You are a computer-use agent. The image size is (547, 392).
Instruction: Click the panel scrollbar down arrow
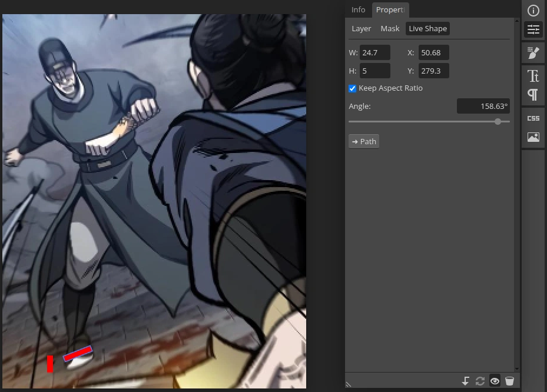tap(516, 368)
